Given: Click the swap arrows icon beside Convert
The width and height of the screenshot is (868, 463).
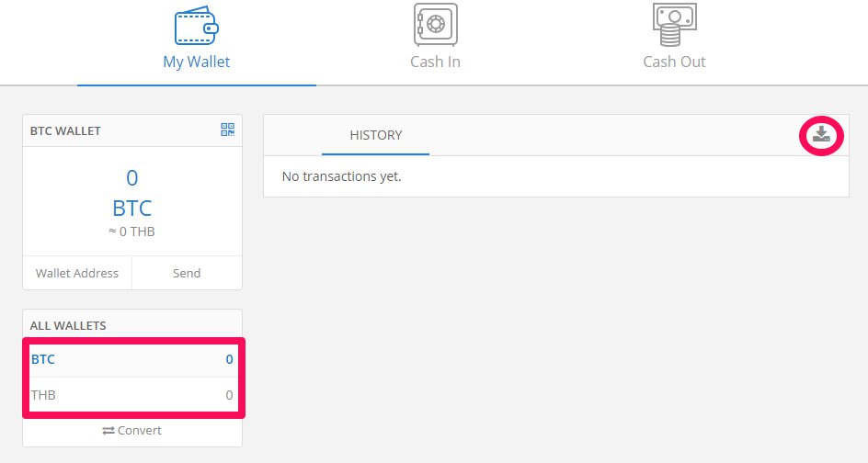Looking at the screenshot, I should click(x=108, y=430).
